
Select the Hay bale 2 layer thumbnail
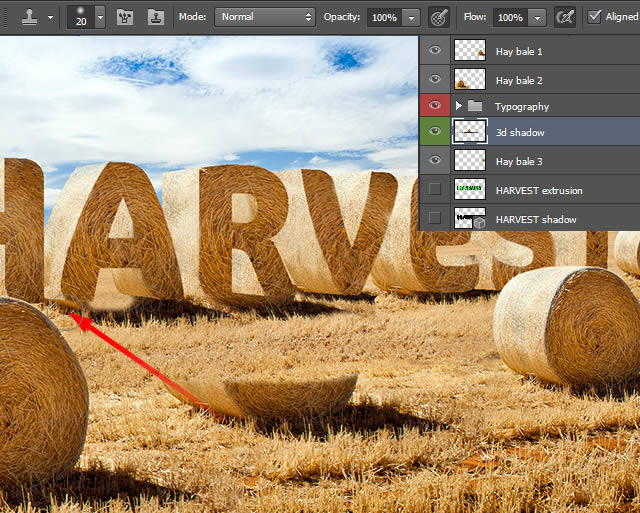click(470, 79)
